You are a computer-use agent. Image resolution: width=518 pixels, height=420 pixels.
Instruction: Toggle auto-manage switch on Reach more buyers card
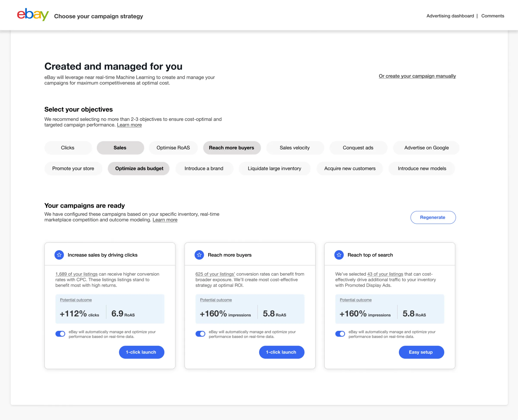[x=201, y=334]
